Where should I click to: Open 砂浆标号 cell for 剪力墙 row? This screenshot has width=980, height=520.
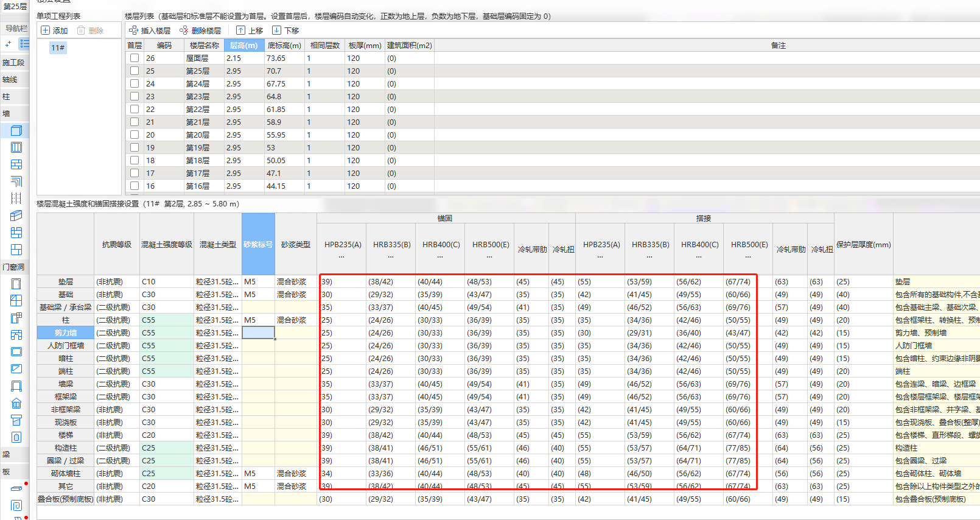click(259, 332)
